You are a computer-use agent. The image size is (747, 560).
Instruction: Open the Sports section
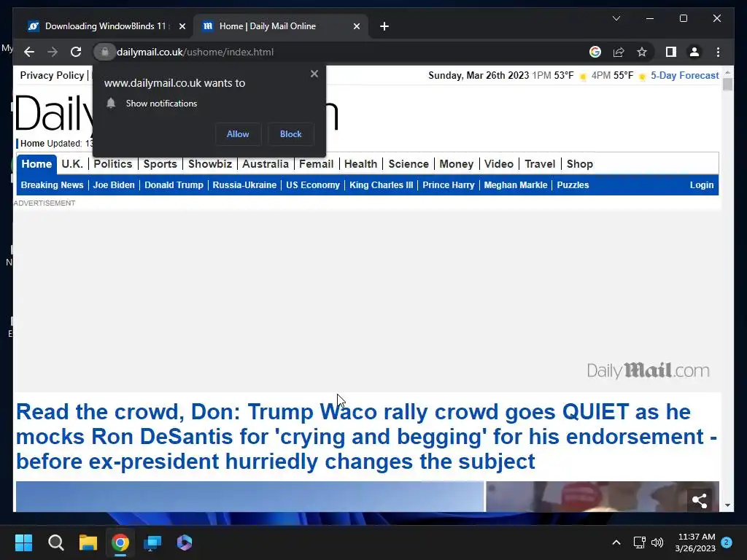click(160, 164)
